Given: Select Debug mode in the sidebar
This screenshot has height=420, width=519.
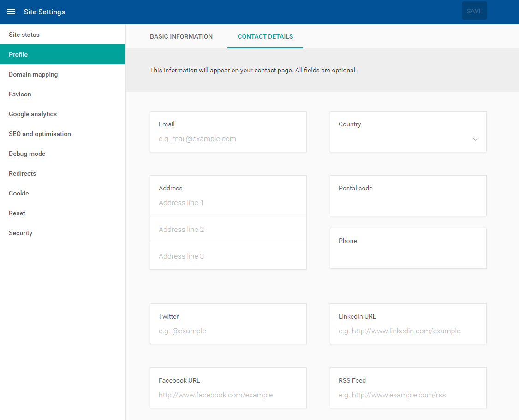Looking at the screenshot, I should point(27,154).
